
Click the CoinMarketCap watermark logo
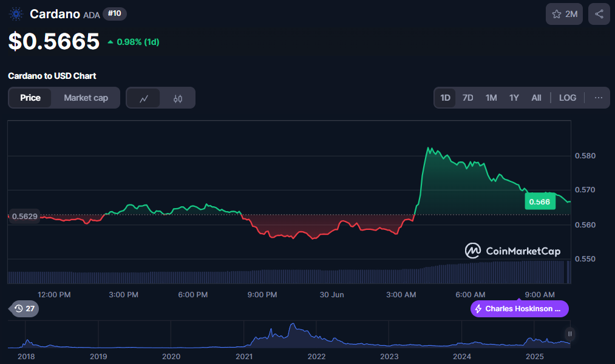point(472,250)
